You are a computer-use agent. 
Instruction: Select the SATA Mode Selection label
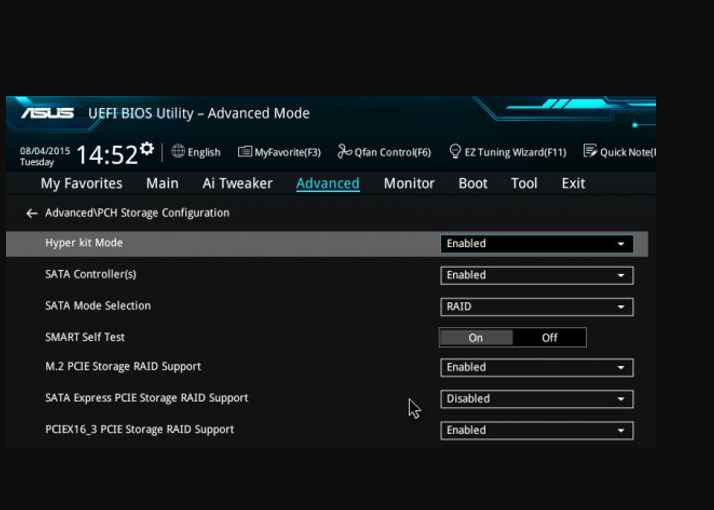[98, 306]
